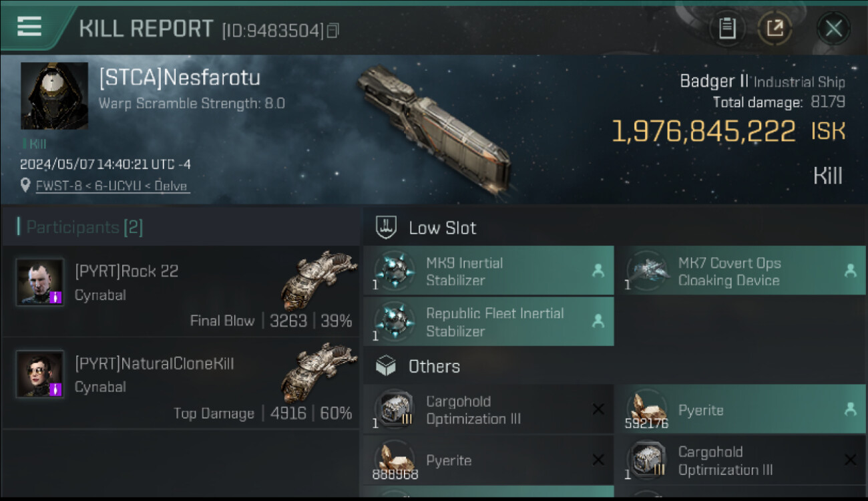868x501 pixels.
Task: Click the Pyerite 888968 item row
Action: pyautogui.click(x=488, y=460)
